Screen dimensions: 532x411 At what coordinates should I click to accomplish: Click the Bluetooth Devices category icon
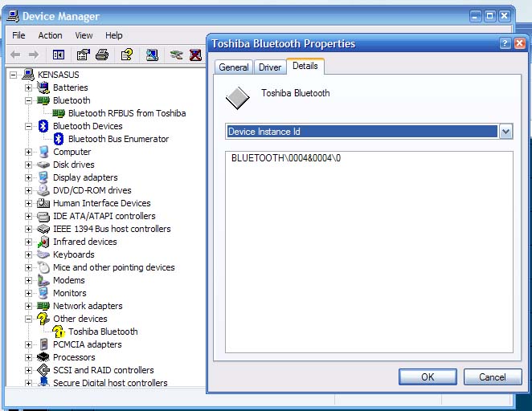(x=43, y=126)
